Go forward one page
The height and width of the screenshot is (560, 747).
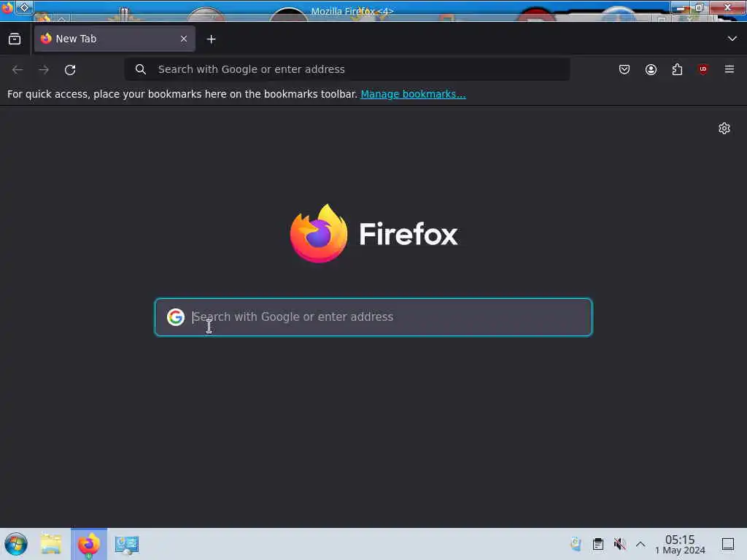point(44,69)
